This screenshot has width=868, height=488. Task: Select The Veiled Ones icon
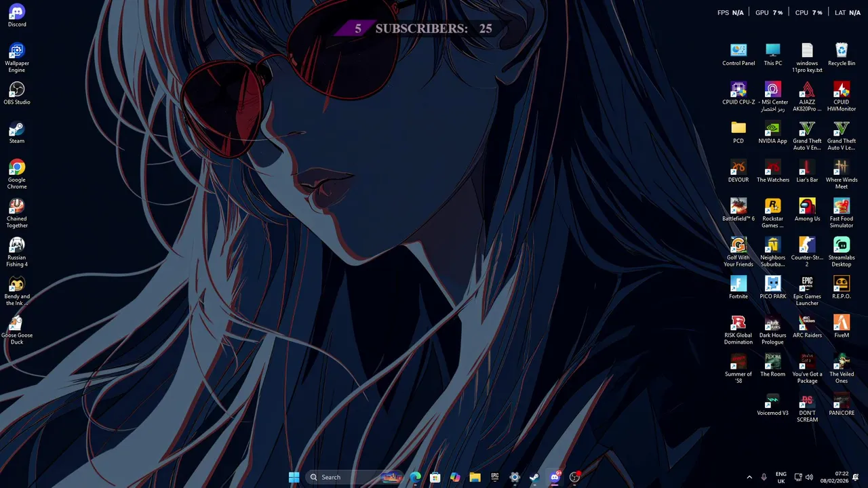842,368
